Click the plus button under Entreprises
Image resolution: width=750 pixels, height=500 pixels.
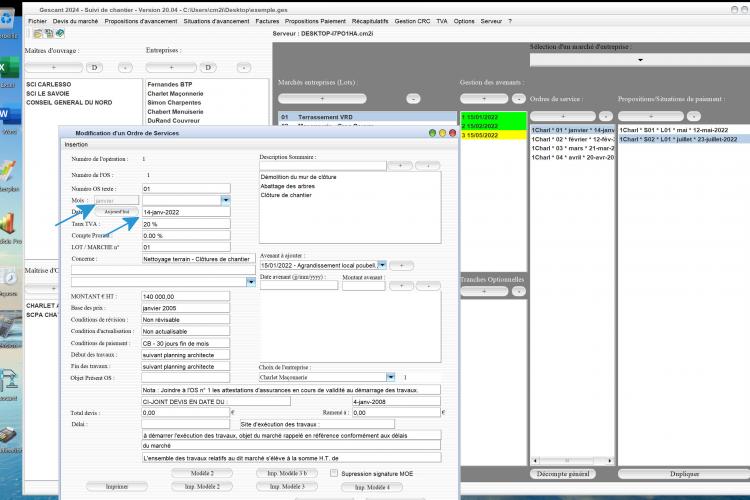[171, 67]
